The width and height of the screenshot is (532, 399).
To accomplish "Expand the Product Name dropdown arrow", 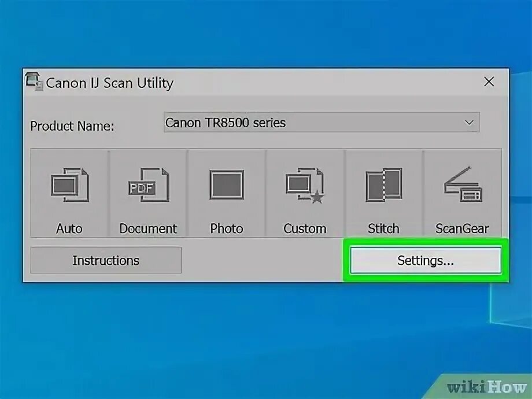I will (469, 123).
